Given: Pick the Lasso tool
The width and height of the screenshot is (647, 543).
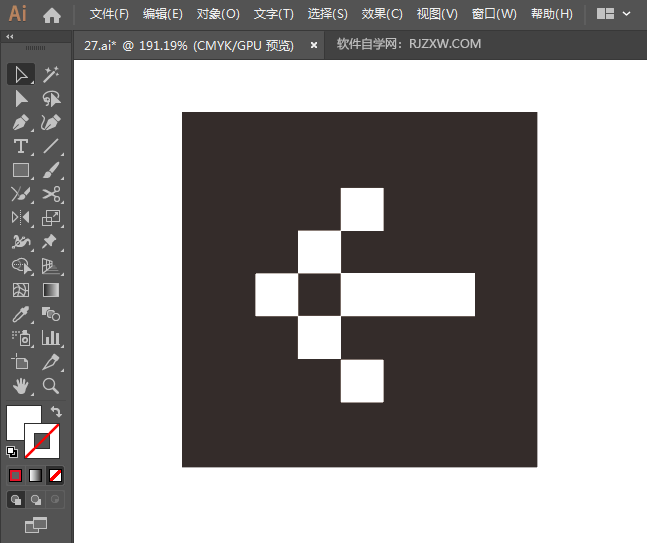Looking at the screenshot, I should tap(51, 99).
